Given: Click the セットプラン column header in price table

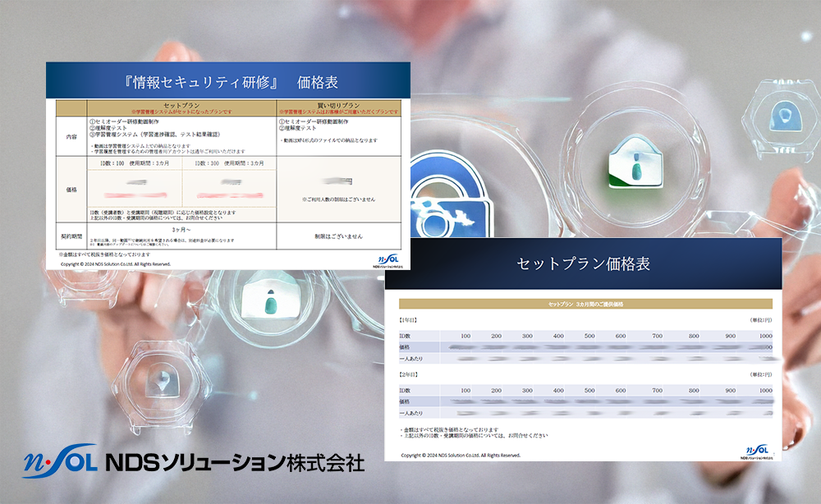Looking at the screenshot, I should [181, 106].
